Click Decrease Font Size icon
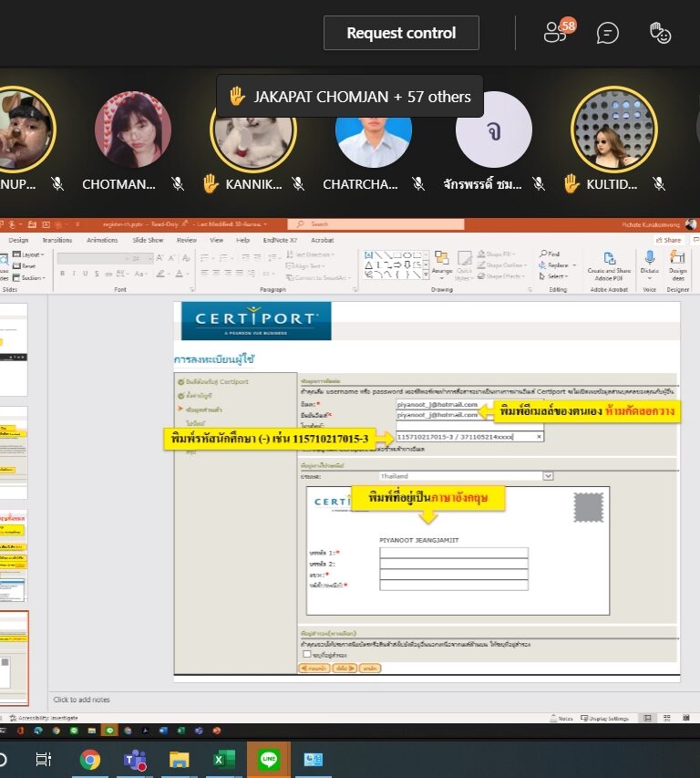 pyautogui.click(x=171, y=258)
